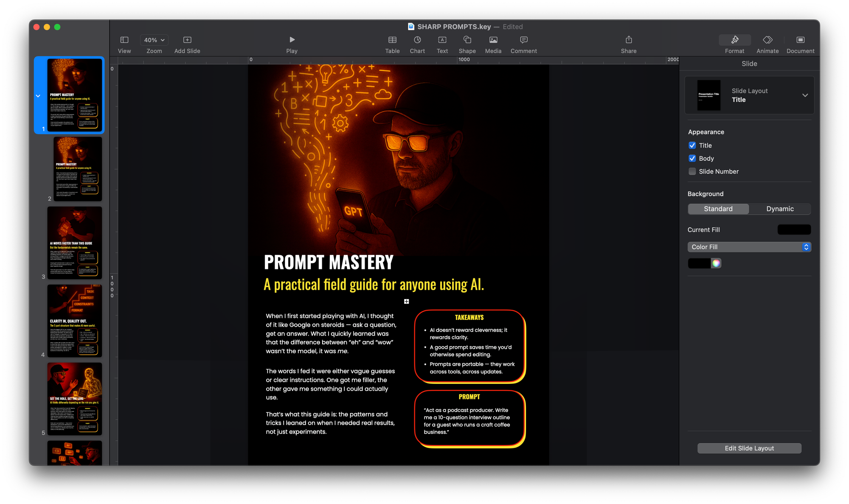Open the Chart insert tool
Image resolution: width=849 pixels, height=504 pixels.
[x=417, y=40]
